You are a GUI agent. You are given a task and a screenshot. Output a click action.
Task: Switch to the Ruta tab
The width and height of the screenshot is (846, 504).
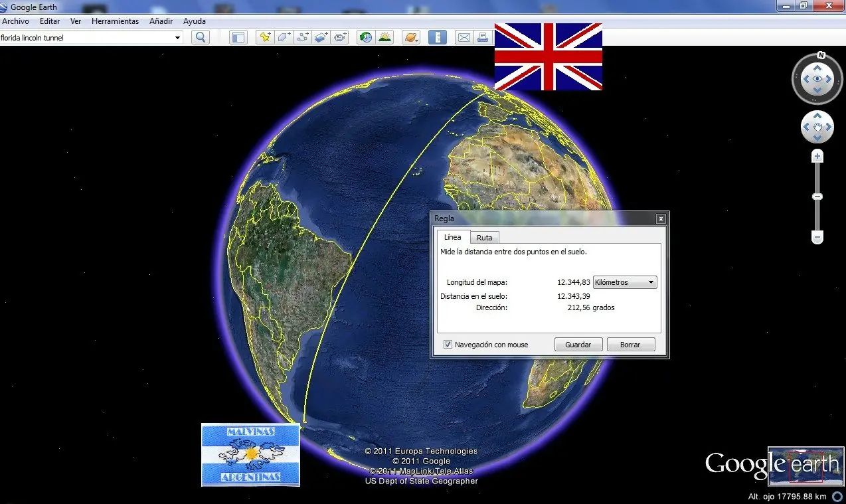pos(485,238)
